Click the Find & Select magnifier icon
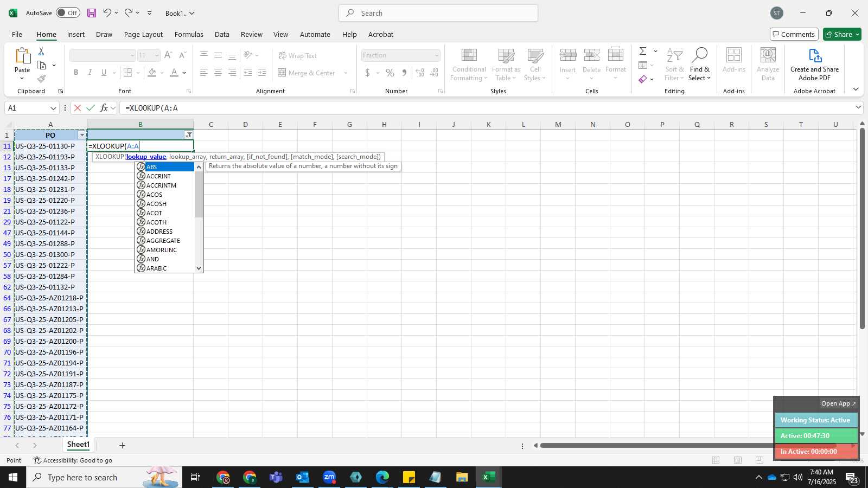 pos(700,55)
